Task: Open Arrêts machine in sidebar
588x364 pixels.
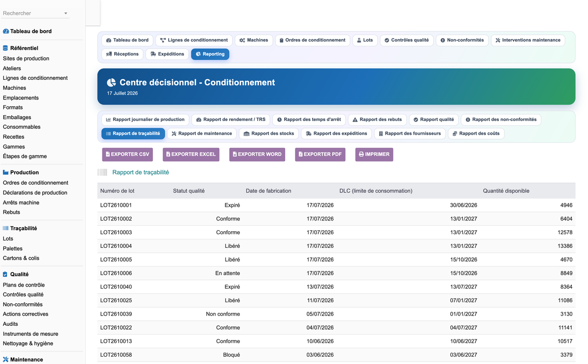Action: pos(21,202)
